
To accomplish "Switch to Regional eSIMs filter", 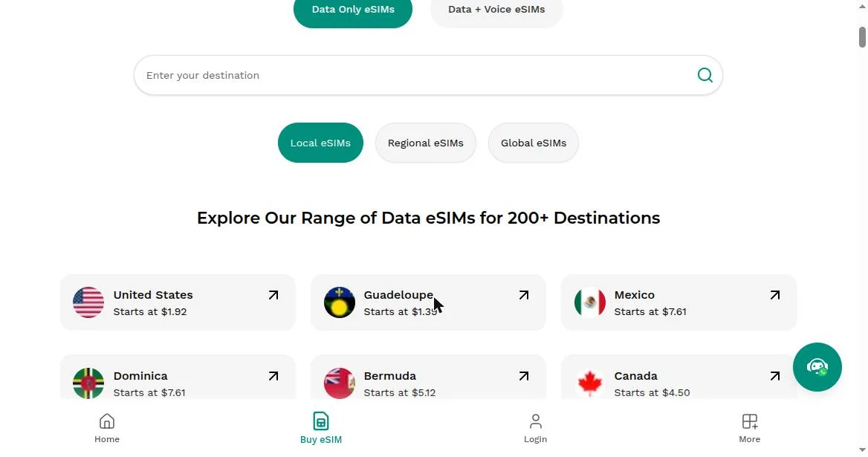I will pos(426,143).
